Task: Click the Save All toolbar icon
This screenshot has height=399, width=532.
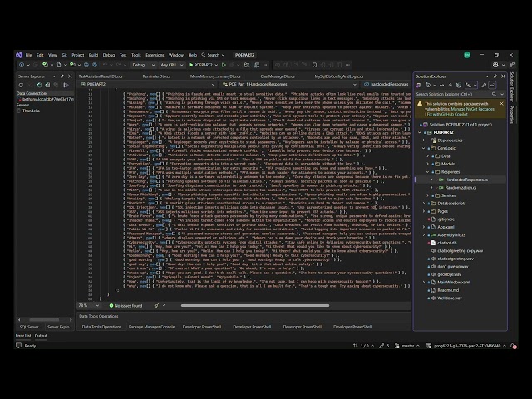Action: pyautogui.click(x=95, y=65)
